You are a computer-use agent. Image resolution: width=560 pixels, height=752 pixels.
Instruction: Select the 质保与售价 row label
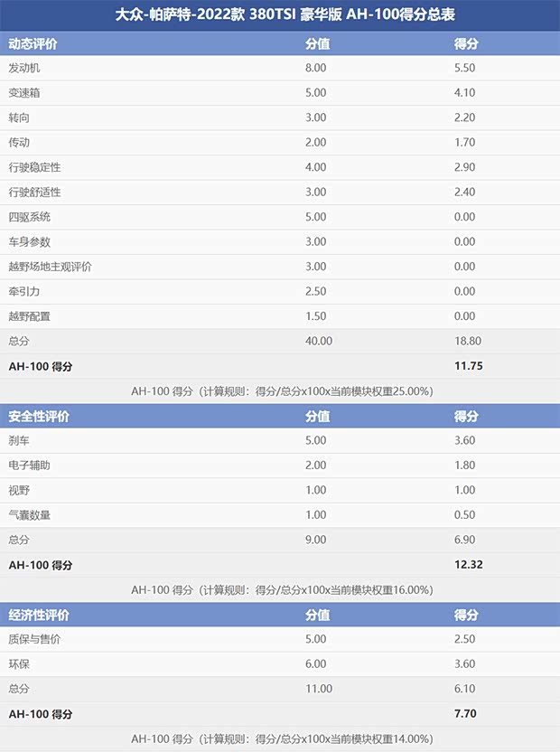[34, 639]
